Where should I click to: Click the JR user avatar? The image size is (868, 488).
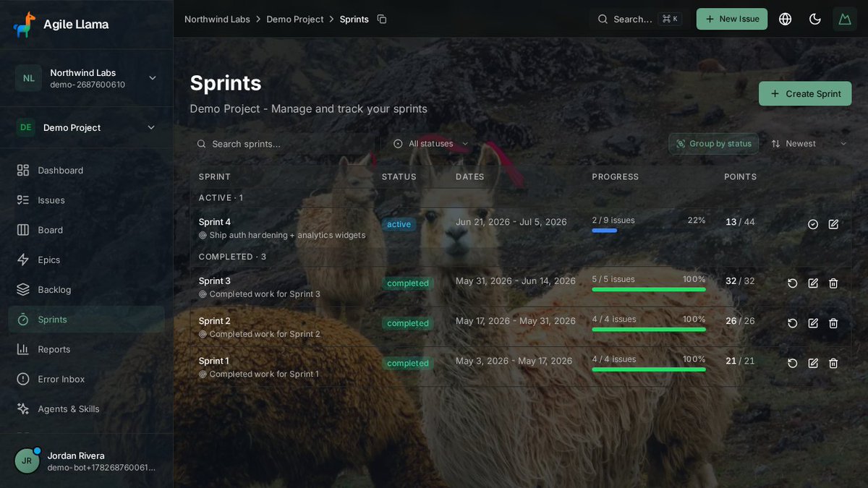[x=27, y=461]
